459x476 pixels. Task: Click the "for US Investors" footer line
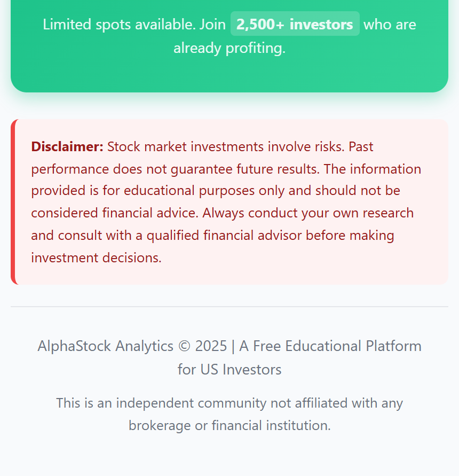point(230,370)
